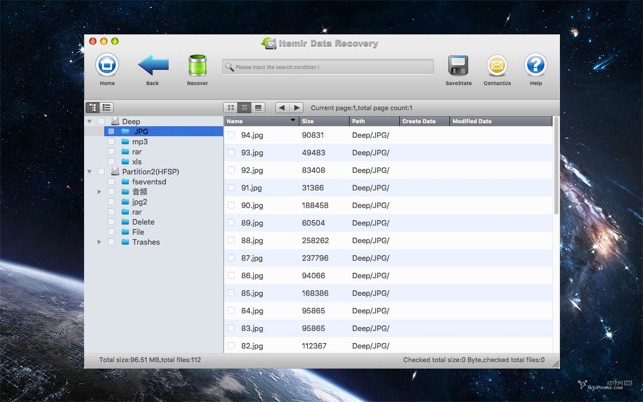Check the box for 82.jpg
This screenshot has height=402, width=643.
(x=231, y=346)
